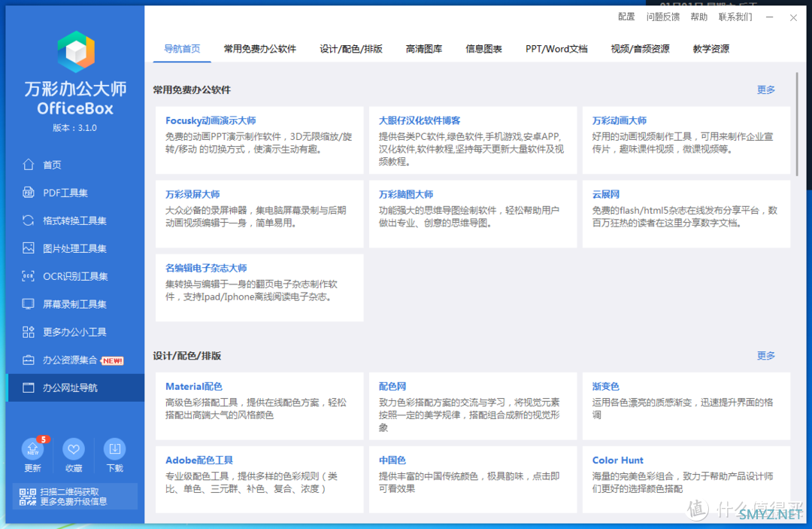Click the 设计/配色/排版 section heading

click(187, 355)
